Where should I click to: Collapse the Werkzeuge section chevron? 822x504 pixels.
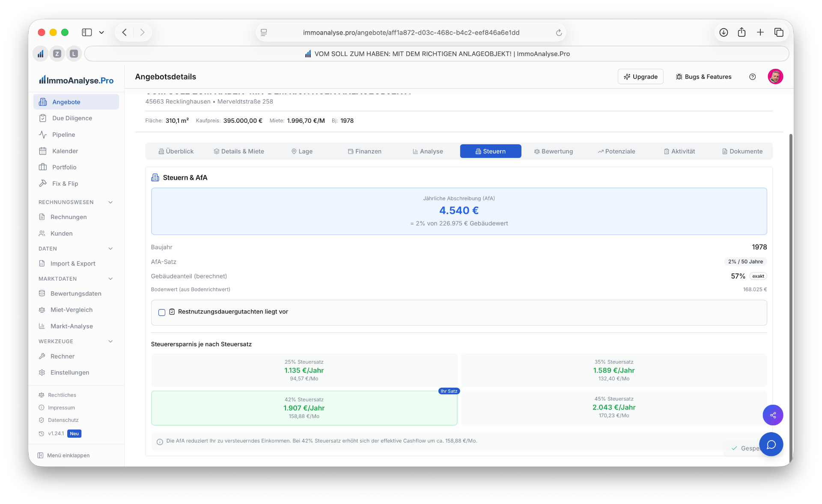[x=110, y=341]
